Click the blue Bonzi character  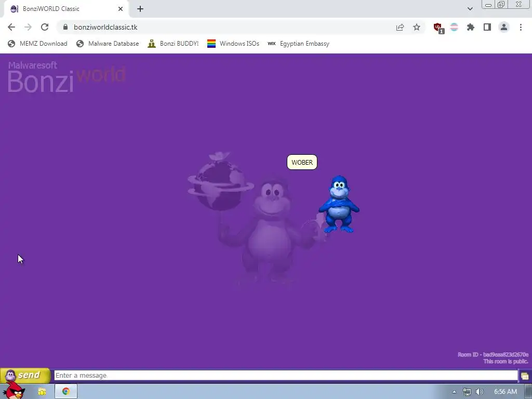tap(339, 204)
